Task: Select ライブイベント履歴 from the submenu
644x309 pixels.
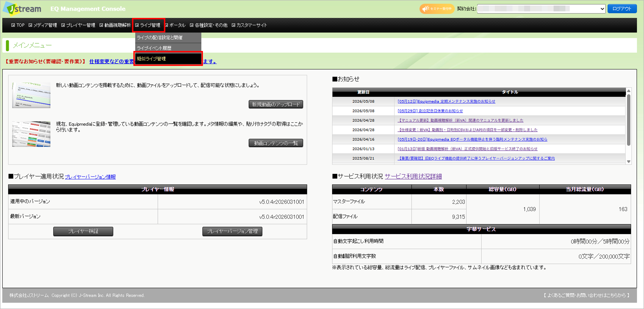Action: (168, 48)
